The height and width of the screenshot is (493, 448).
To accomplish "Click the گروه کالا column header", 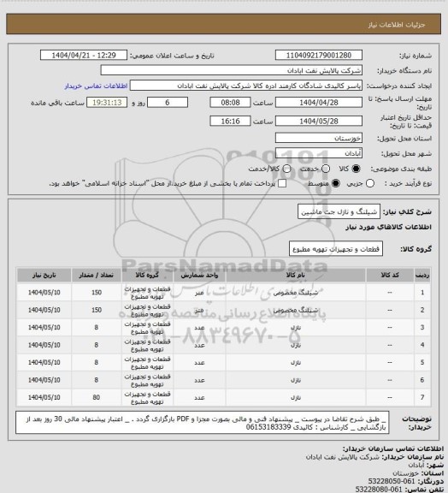I will pos(147,275).
